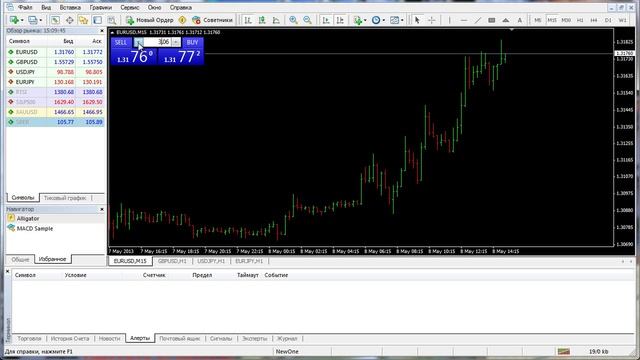Increase lot volume with up arrow
640x360 pixels.
[x=176, y=42]
